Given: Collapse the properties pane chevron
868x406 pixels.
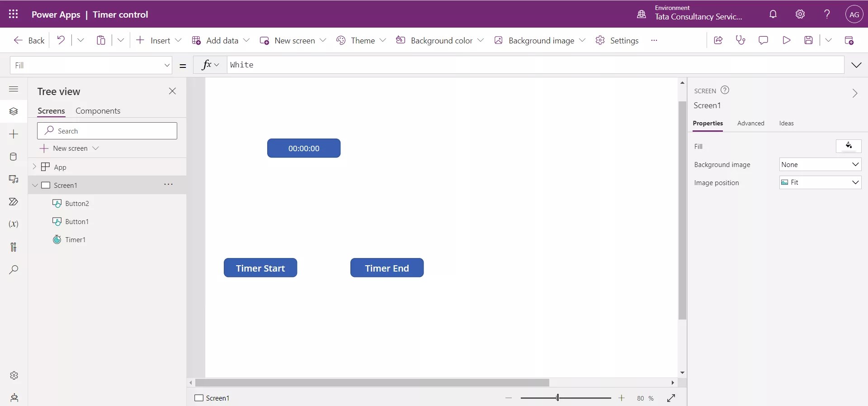Looking at the screenshot, I should click(x=854, y=93).
